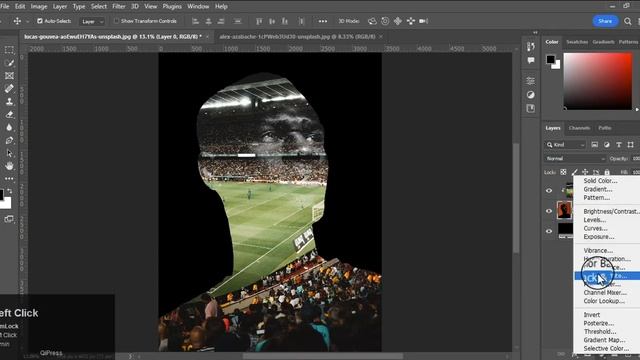The image size is (640, 360).
Task: Toggle type layer filter T icon
Action: coord(619,145)
